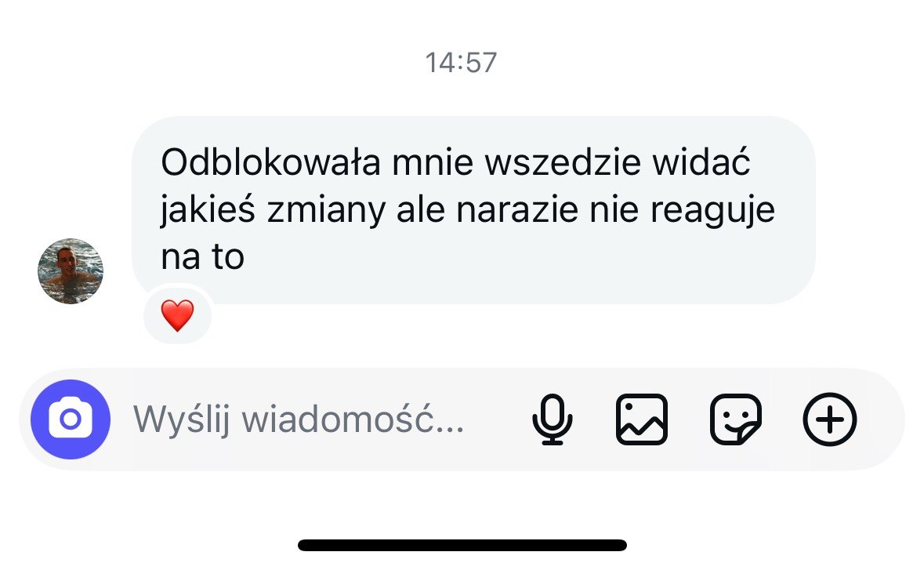View who reacted with the heart
Viewport: 924px width, 570px height.
tap(177, 315)
